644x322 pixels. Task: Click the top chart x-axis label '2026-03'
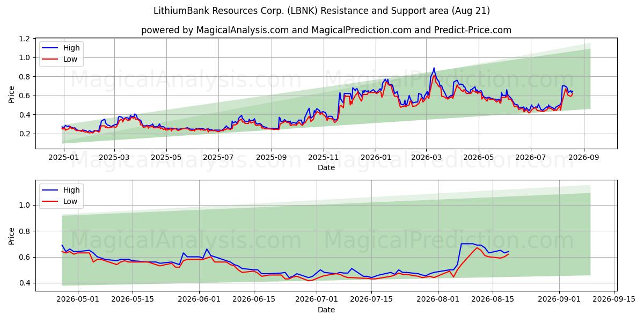point(426,158)
